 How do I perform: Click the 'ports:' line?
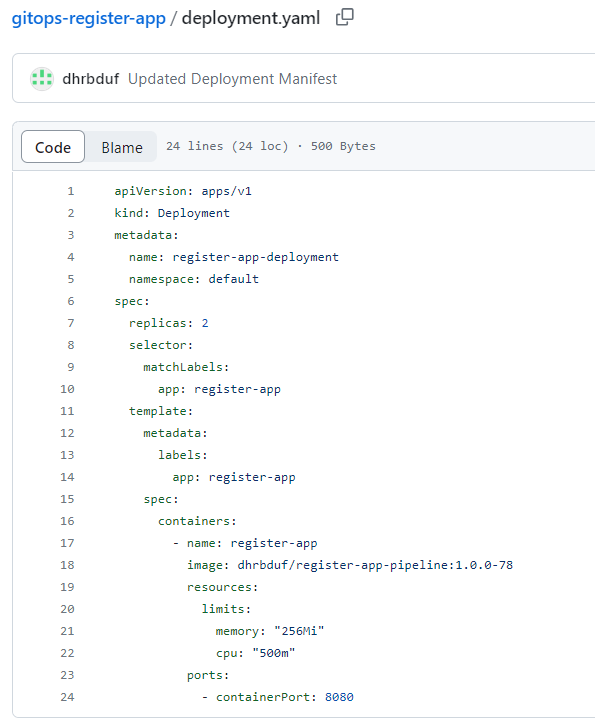pyautogui.click(x=207, y=675)
